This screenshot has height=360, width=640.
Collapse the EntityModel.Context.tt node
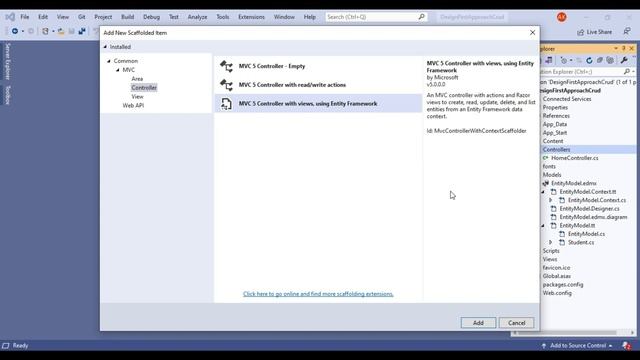pos(543,192)
